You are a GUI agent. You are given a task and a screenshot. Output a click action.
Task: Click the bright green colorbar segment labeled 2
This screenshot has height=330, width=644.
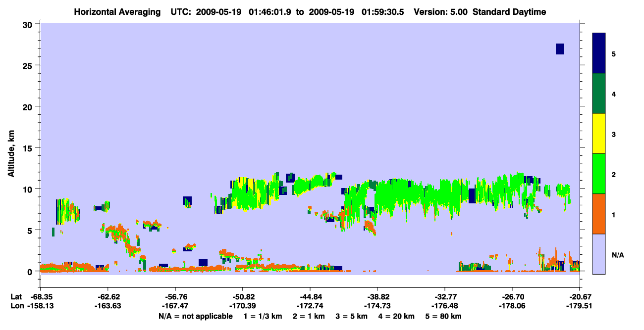click(x=599, y=173)
